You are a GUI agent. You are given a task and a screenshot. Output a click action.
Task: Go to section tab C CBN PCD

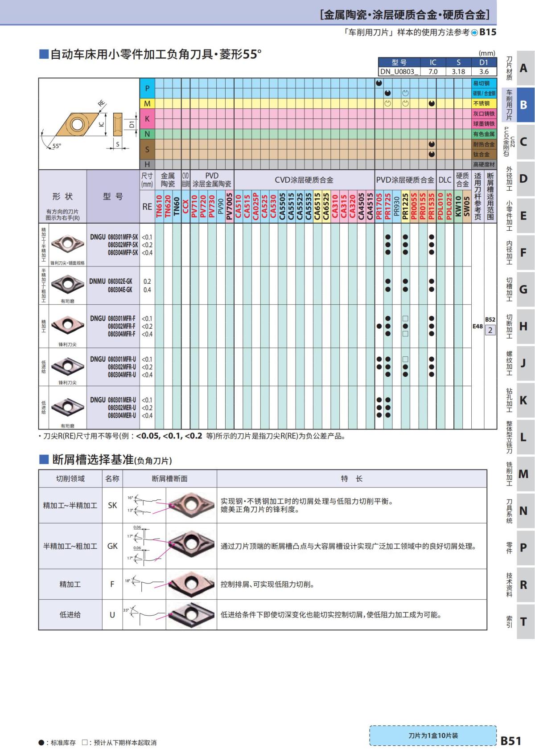519,142
